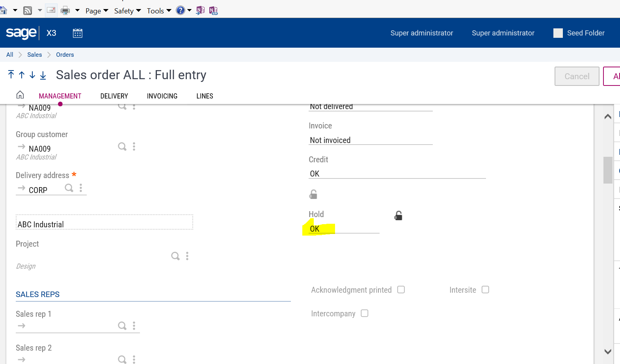Click the home icon beside the Management tab
This screenshot has height=364, width=620.
(20, 95)
